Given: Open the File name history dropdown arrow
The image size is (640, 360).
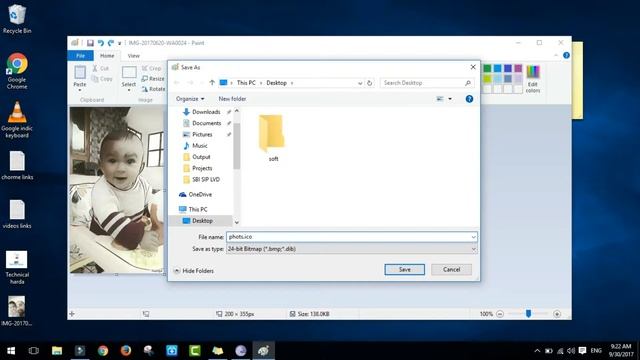Looking at the screenshot, I should 473,237.
